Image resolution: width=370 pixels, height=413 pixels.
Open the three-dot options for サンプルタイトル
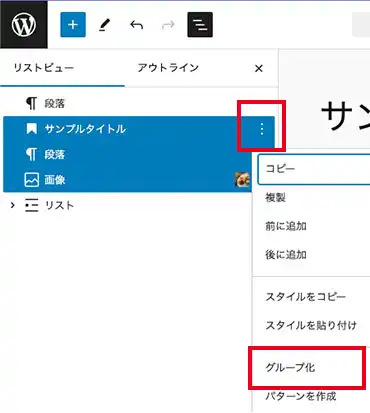[262, 129]
